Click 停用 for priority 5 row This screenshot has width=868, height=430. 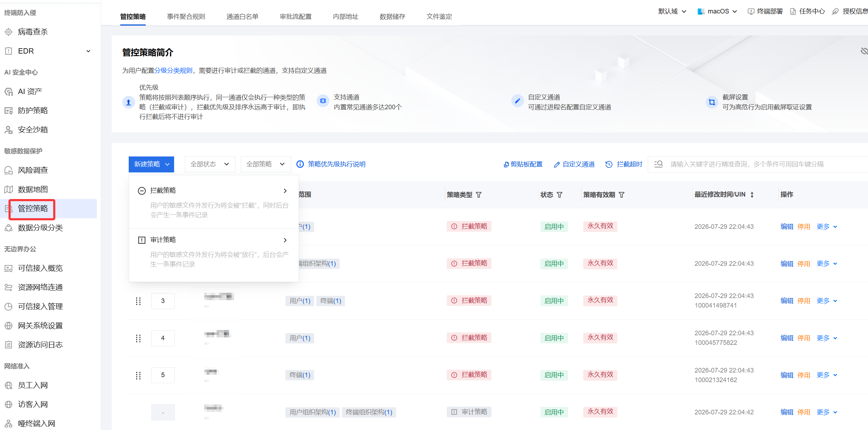pos(804,375)
